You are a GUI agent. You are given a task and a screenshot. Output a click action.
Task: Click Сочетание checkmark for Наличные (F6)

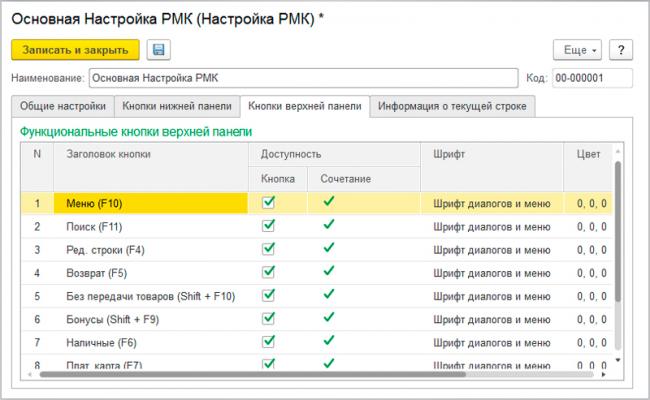[329, 341]
